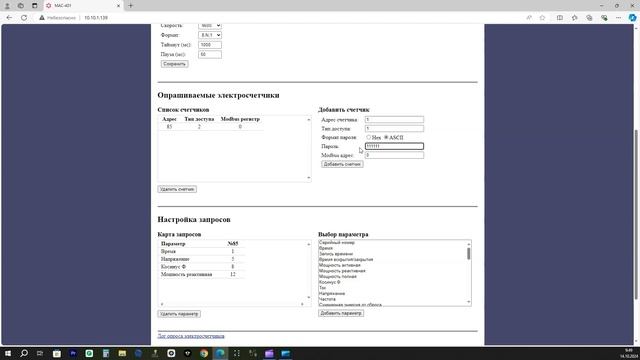This screenshot has height=360, width=640.
Task: Select the Hex password format radio button
Action: (x=369, y=137)
